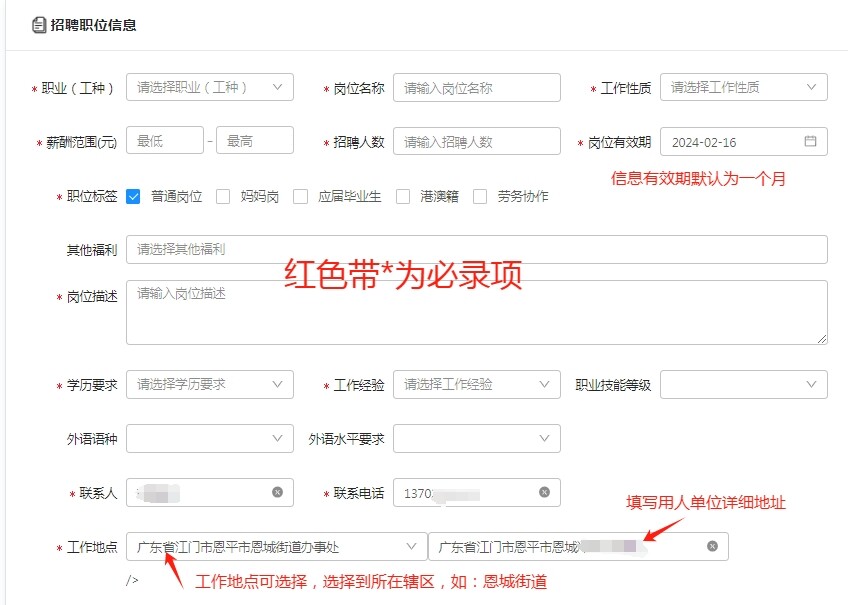Click into the 岗位描述 text area

pyautogui.click(x=476, y=312)
